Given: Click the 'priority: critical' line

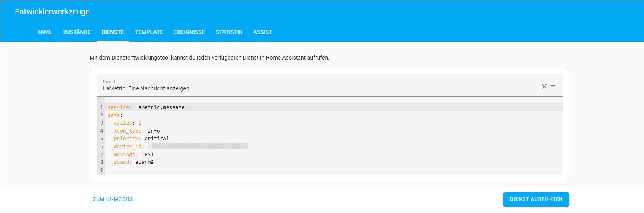Looking at the screenshot, I should point(141,139).
